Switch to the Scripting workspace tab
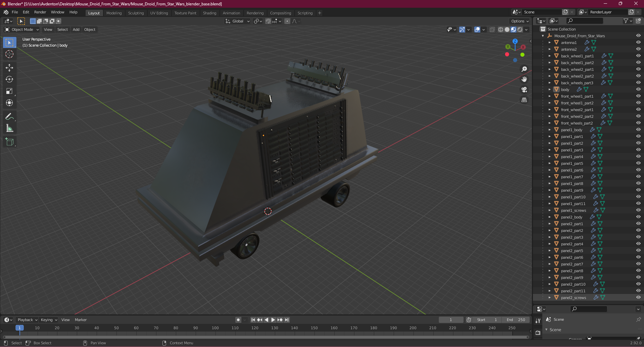Screen dimensions: 644x347 click(305, 13)
